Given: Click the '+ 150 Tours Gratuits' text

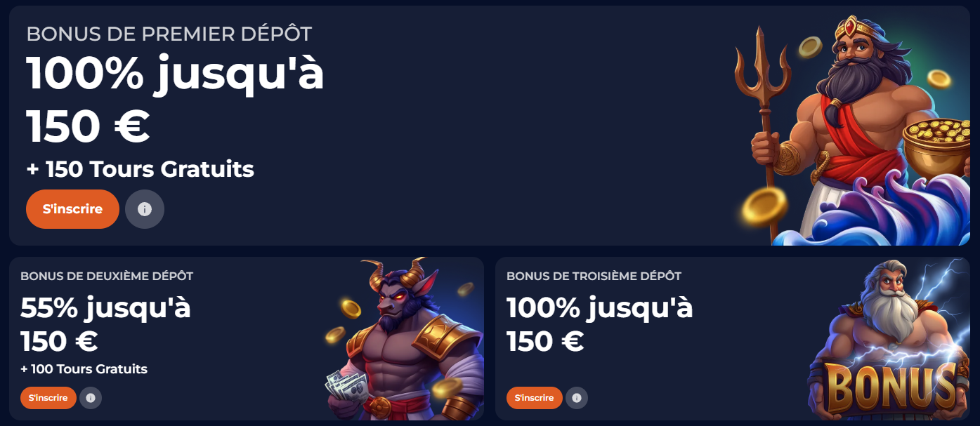Looking at the screenshot, I should (x=141, y=169).
